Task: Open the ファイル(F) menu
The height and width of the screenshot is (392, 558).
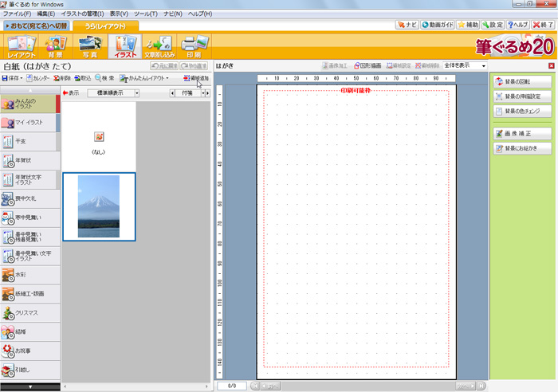Action: click(17, 14)
